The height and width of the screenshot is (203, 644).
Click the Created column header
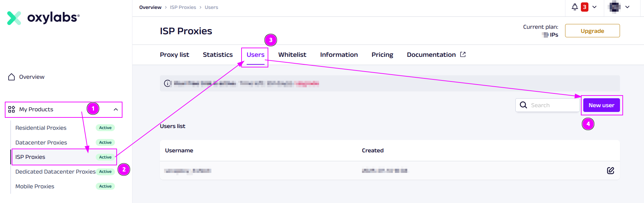(x=373, y=151)
